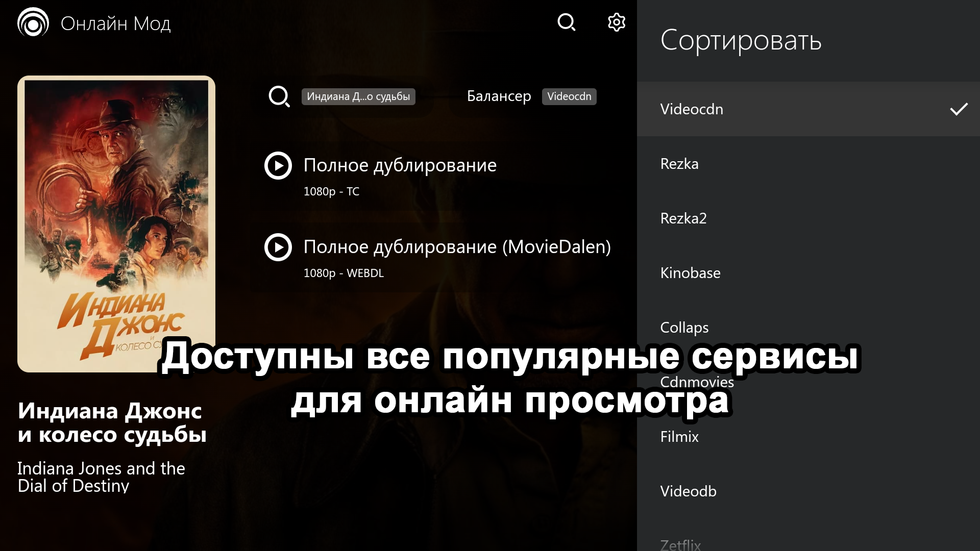980x551 pixels.
Task: Open the Полное дублирование (MovieDalen) title
Action: (457, 247)
